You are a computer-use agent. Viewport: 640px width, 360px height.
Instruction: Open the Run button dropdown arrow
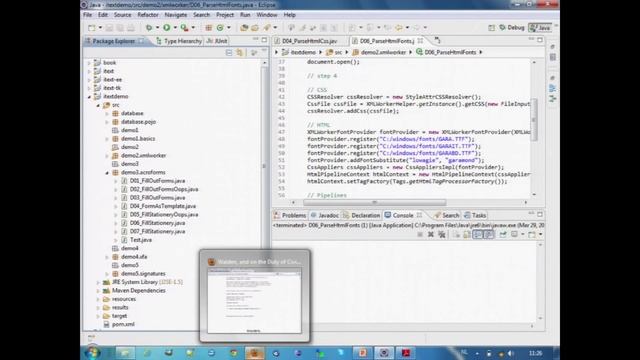(175, 28)
